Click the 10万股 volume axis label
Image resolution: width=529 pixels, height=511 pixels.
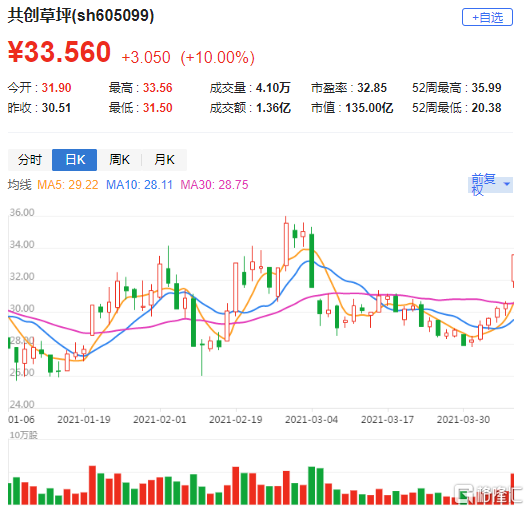pos(23,435)
